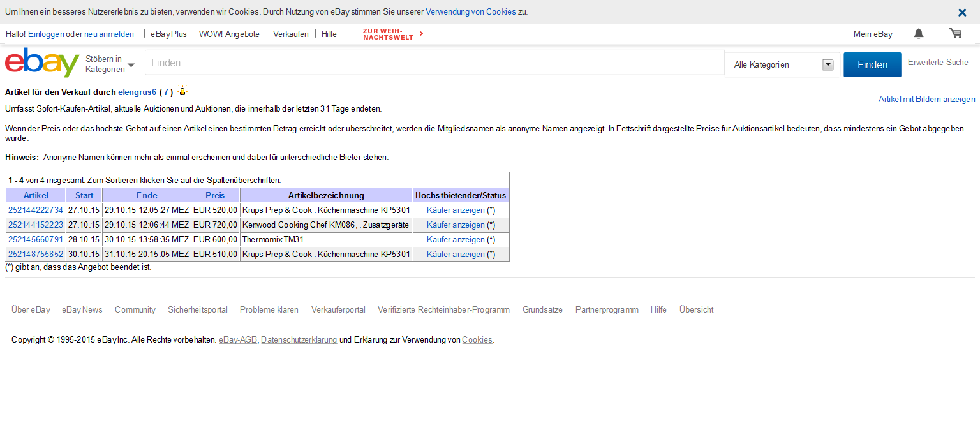This screenshot has width=980, height=428.
Task: Open the Hilfe footer link
Action: tap(658, 310)
